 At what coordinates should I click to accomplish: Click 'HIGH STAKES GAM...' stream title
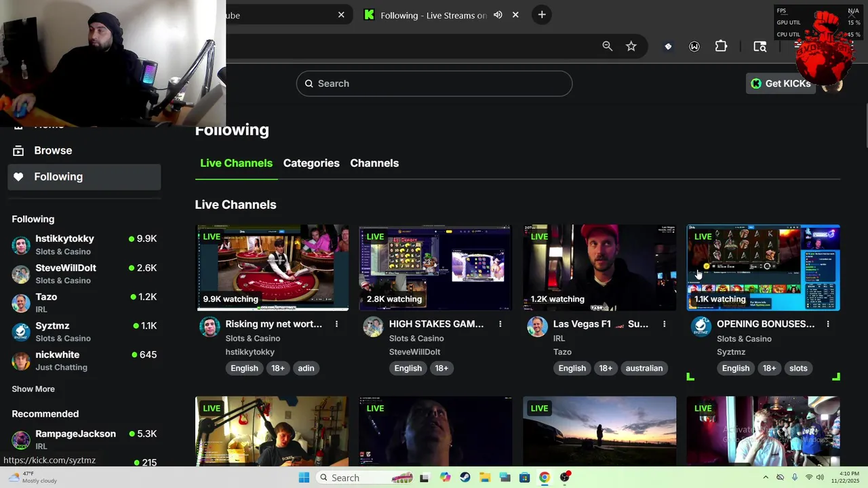click(x=437, y=324)
